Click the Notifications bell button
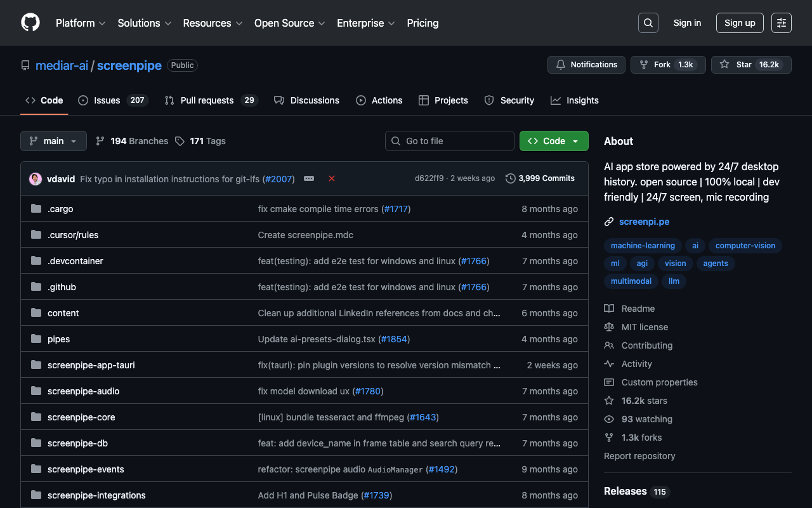 click(586, 65)
